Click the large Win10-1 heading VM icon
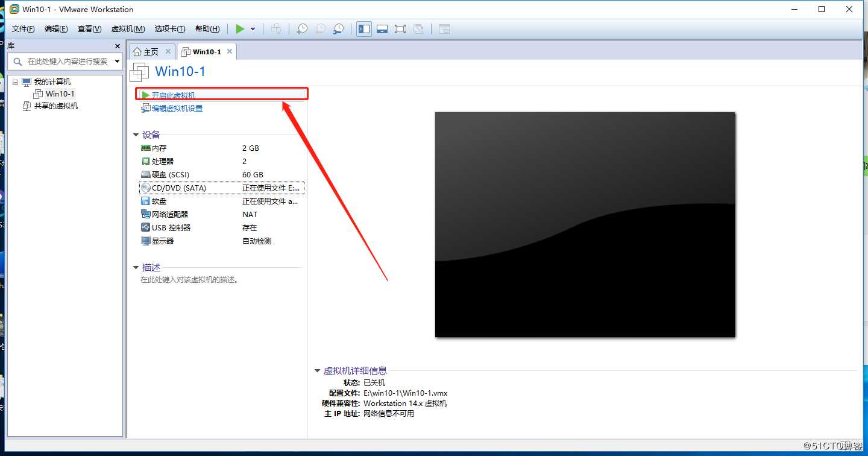This screenshot has width=868, height=456. tap(139, 72)
